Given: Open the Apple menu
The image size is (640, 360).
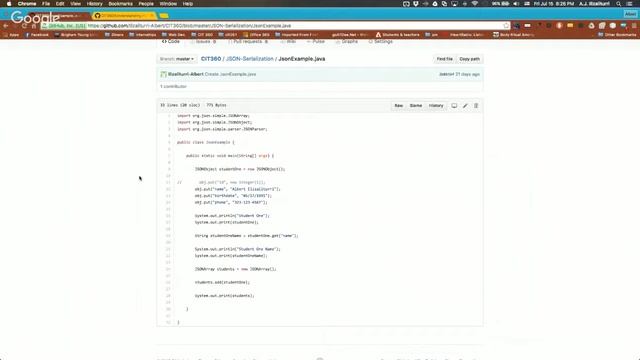Looking at the screenshot, I should click(x=9, y=4).
